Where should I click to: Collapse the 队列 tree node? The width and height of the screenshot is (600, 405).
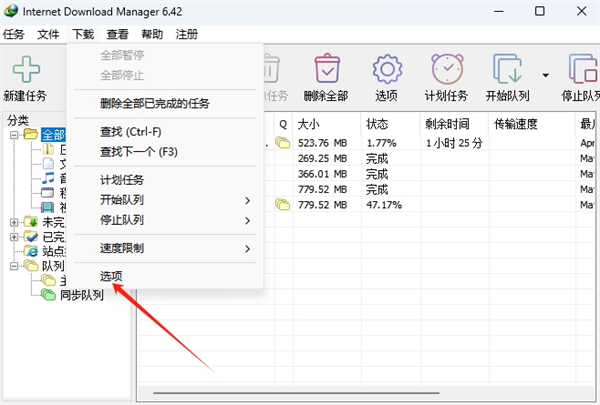tap(14, 266)
